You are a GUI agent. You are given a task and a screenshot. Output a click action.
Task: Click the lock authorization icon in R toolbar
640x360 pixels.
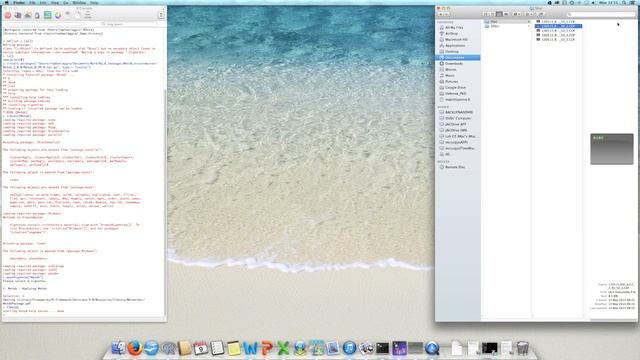(x=37, y=16)
